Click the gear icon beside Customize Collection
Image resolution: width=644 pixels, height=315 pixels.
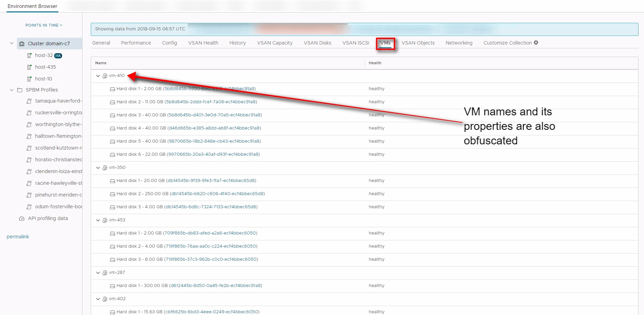(x=536, y=43)
